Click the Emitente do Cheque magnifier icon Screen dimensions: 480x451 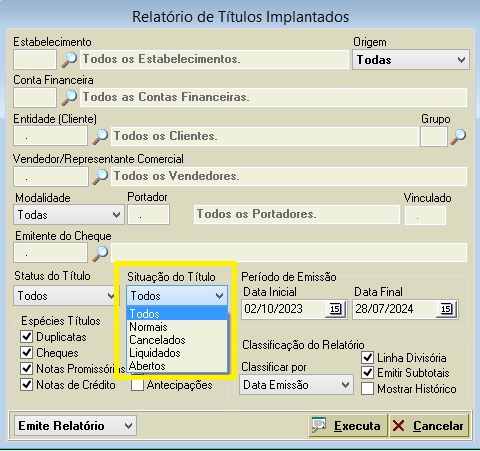100,253
